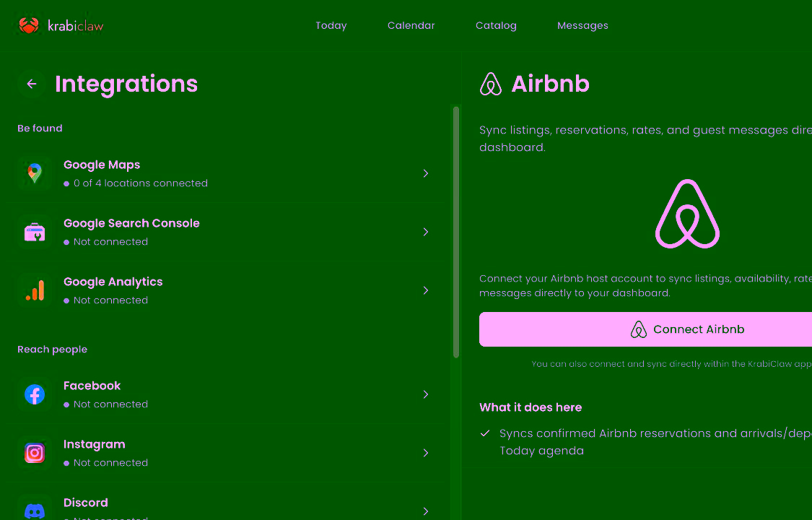Image resolution: width=812 pixels, height=520 pixels.
Task: Select the Facebook integration title
Action: click(92, 386)
